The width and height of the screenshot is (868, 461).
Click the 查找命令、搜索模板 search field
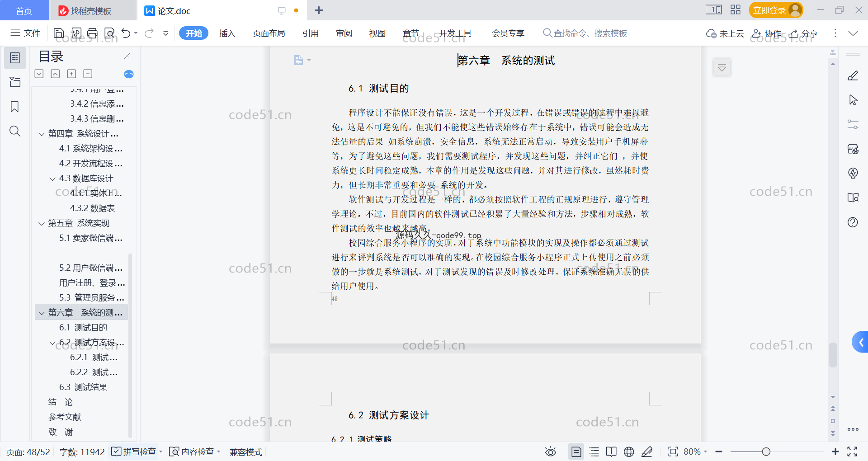tap(585, 33)
